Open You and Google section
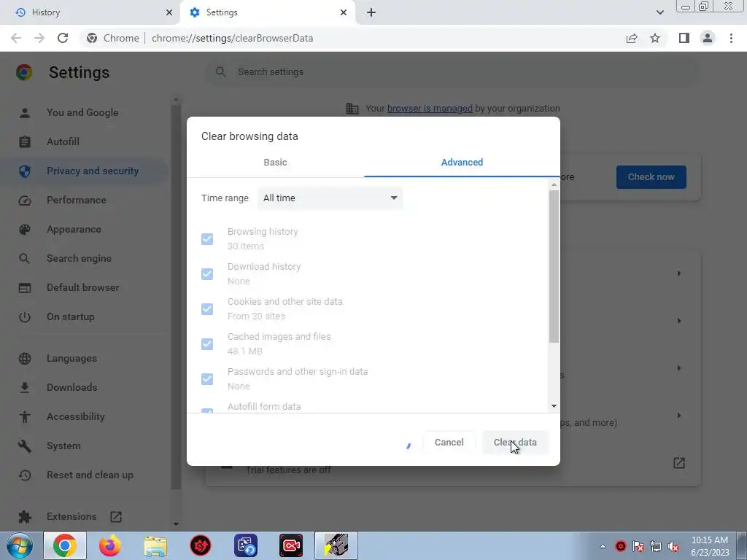The image size is (747, 560). (83, 113)
